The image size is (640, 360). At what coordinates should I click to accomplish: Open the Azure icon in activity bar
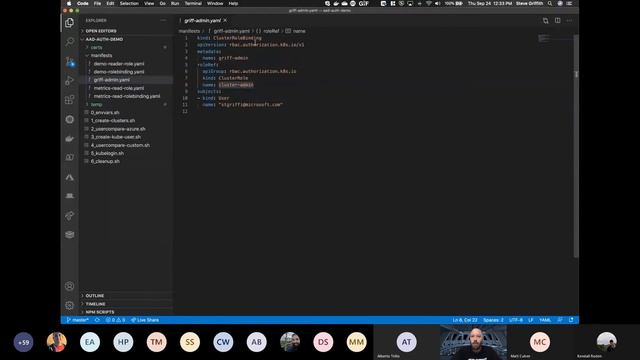coord(69,178)
